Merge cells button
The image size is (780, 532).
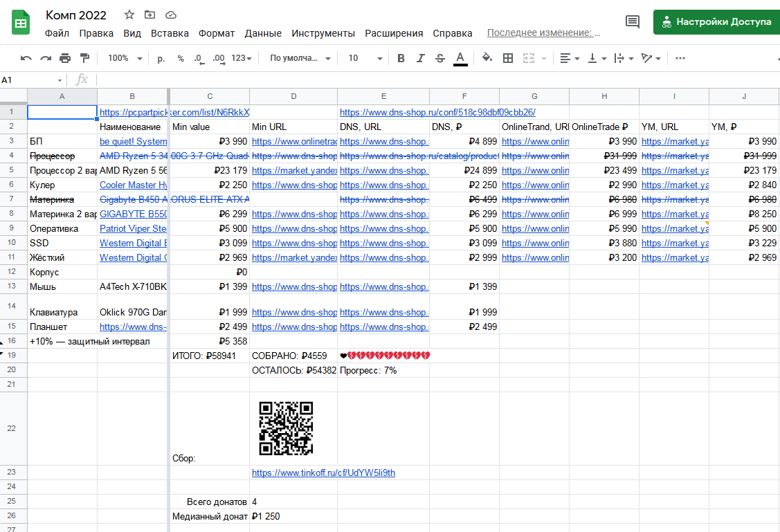point(529,58)
